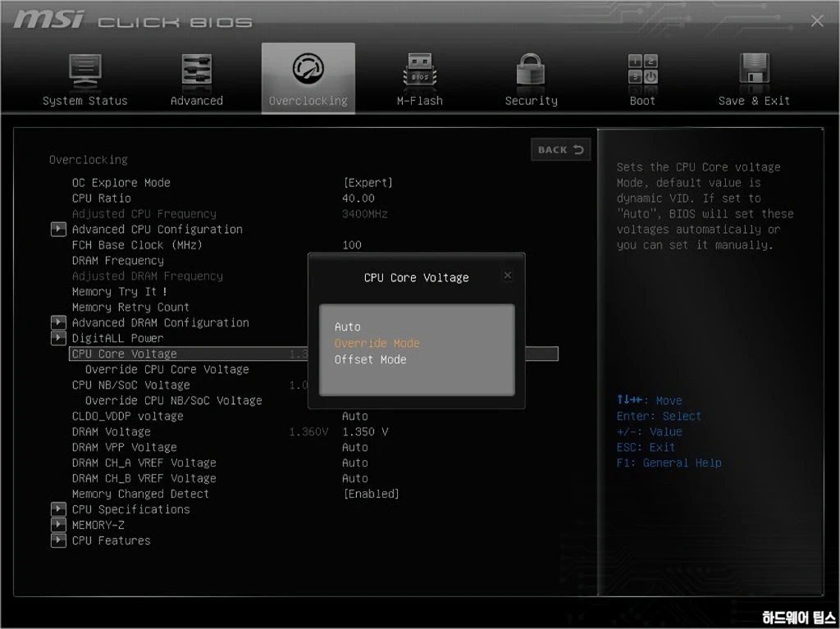Screen dimensions: 840x629
Task: Choose Offset Mode in voltage popup
Action: 370,360
